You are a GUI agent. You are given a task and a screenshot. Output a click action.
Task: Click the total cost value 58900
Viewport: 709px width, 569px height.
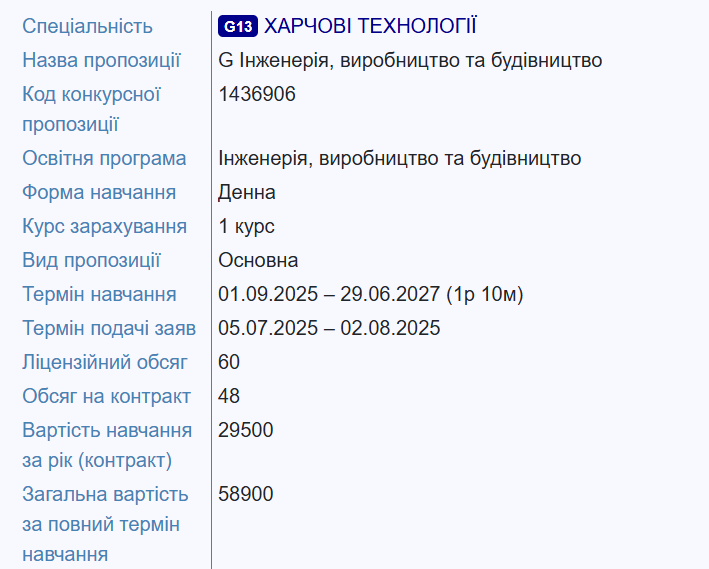(246, 493)
